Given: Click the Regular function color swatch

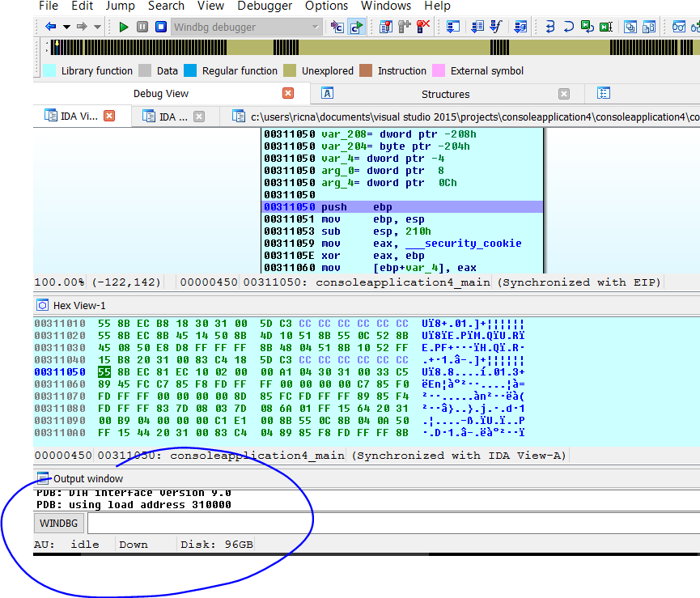Looking at the screenshot, I should click(x=191, y=70).
